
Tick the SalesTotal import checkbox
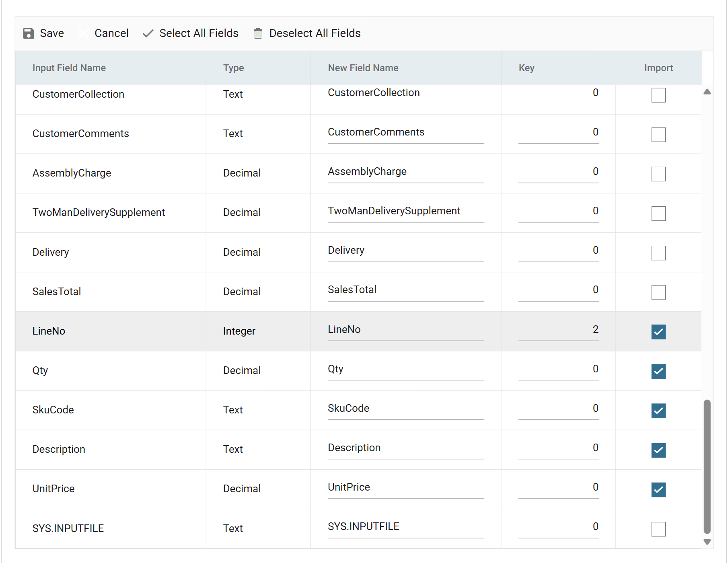pyautogui.click(x=658, y=292)
